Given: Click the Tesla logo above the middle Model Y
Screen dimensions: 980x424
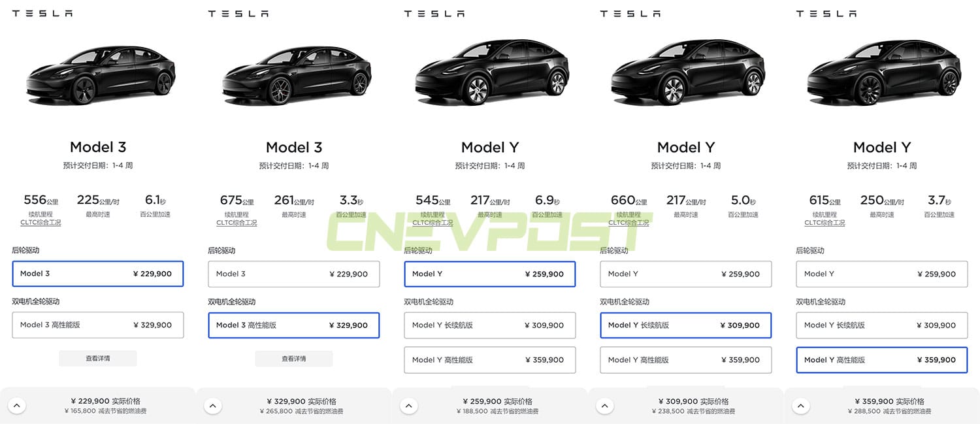Looking at the screenshot, I should 434,12.
